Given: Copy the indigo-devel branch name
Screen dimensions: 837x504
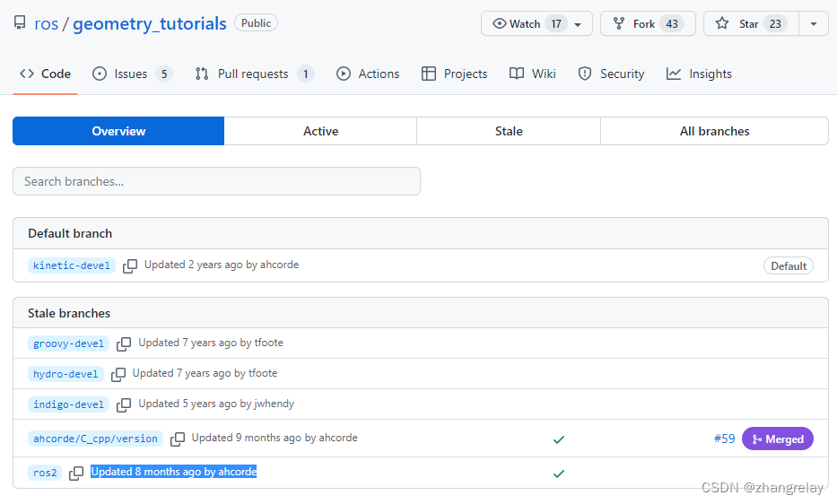Looking at the screenshot, I should [x=123, y=404].
